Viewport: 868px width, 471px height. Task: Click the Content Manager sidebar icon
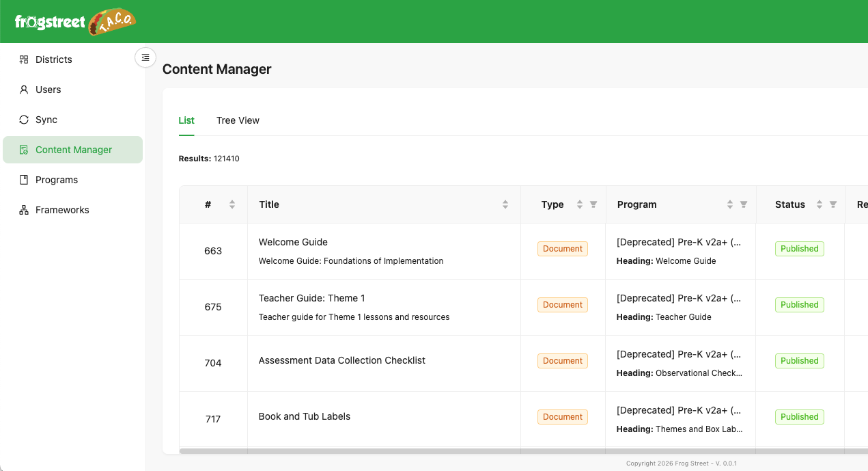[x=24, y=150]
